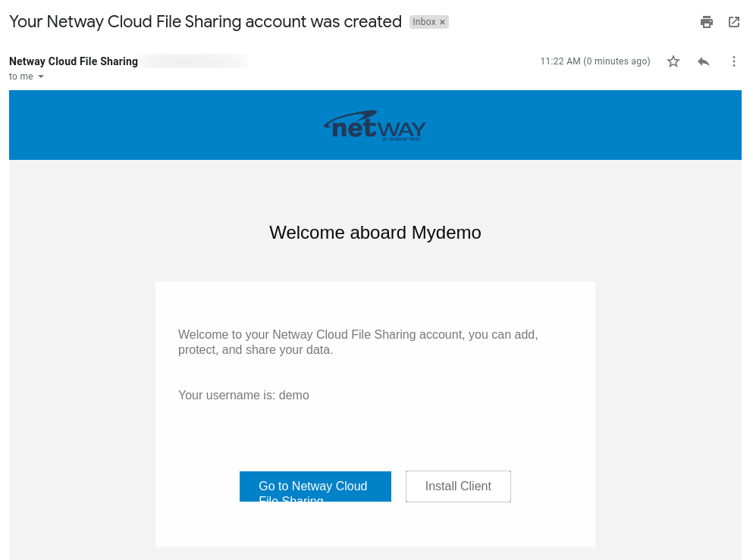The height and width of the screenshot is (560, 753).
Task: Click the redacted sender email address
Action: pos(192,61)
